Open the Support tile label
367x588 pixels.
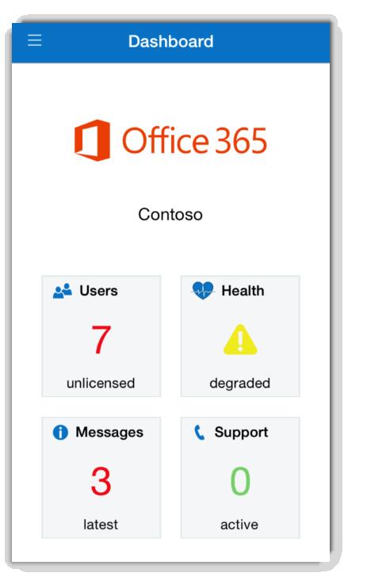click(241, 433)
